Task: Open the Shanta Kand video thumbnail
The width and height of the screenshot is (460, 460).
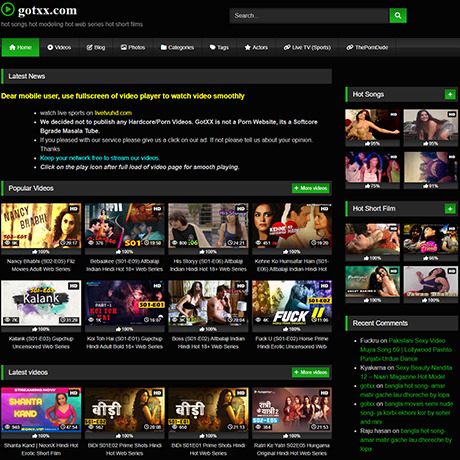Action: [x=41, y=410]
